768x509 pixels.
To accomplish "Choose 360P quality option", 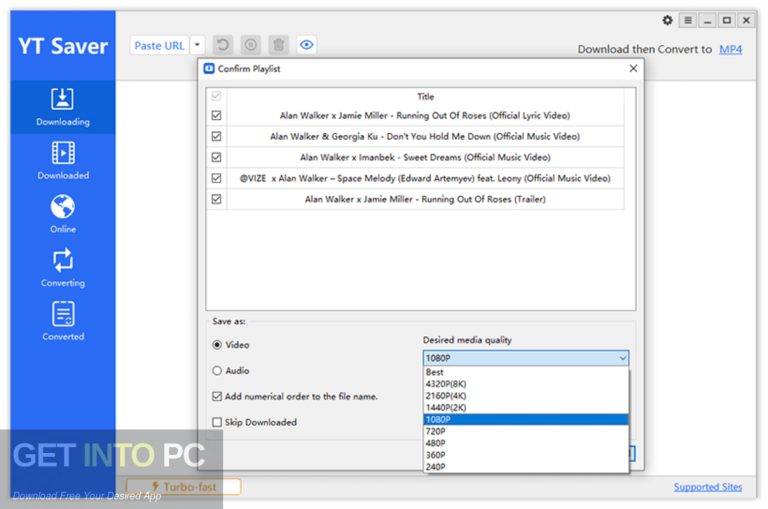I will pyautogui.click(x=526, y=455).
